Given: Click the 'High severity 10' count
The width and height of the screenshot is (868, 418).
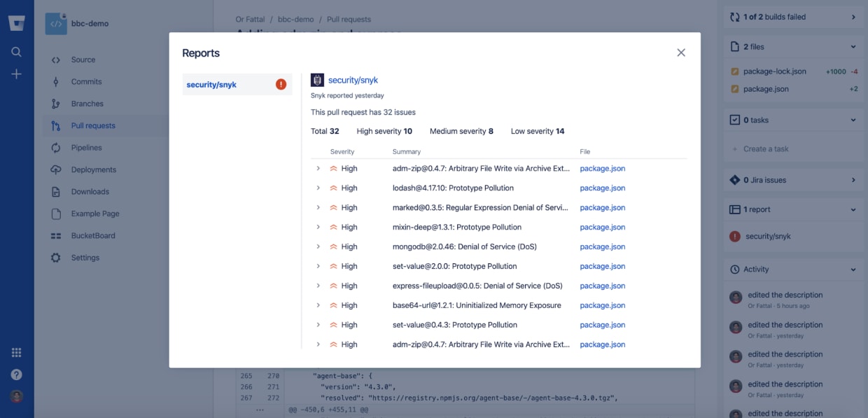Looking at the screenshot, I should pos(384,132).
